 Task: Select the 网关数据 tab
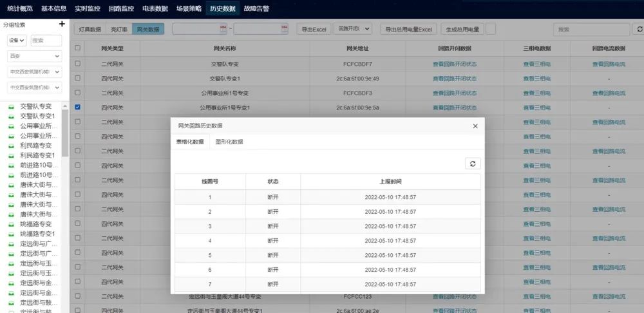pyautogui.click(x=148, y=29)
